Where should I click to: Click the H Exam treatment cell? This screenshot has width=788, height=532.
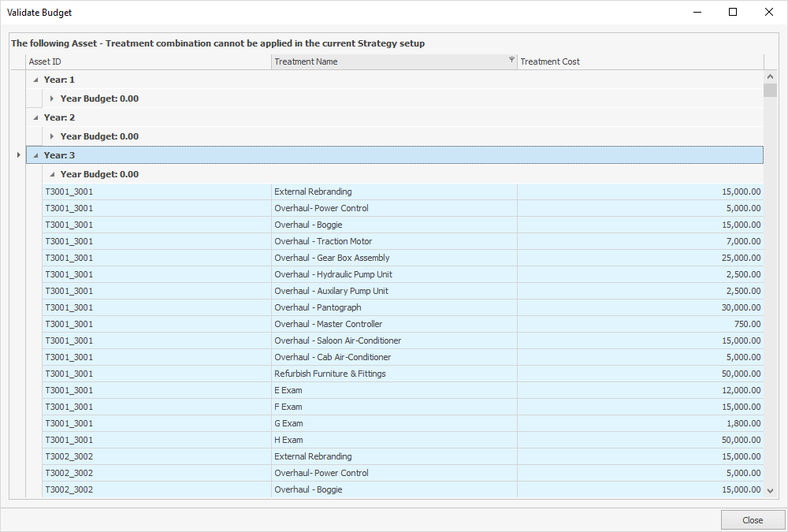pyautogui.click(x=394, y=441)
